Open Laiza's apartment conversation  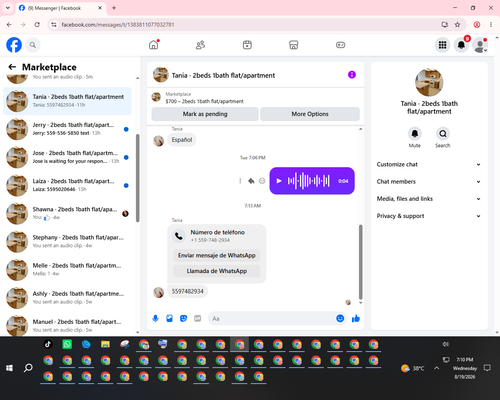[x=68, y=185]
